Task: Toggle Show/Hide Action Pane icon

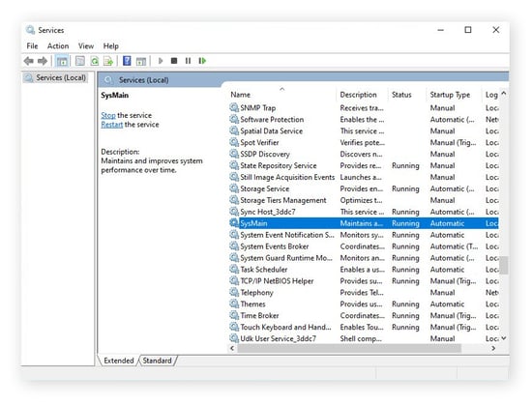Action: (x=141, y=61)
